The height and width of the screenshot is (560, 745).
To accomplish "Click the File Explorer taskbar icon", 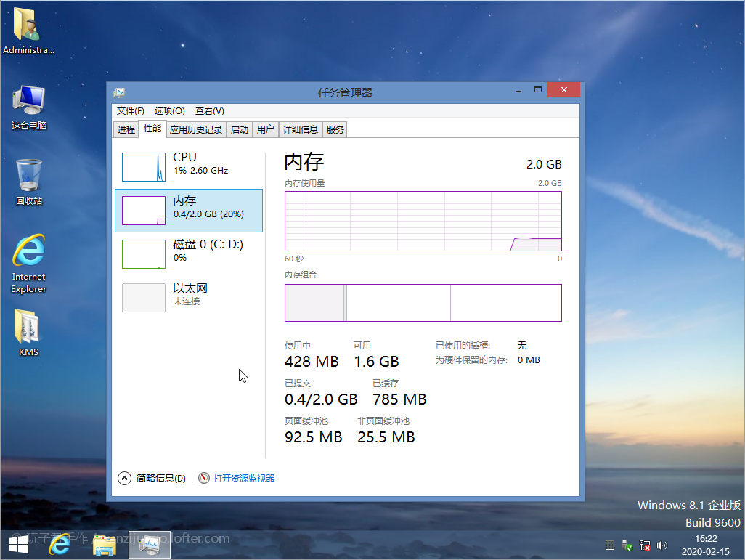I will click(x=105, y=543).
